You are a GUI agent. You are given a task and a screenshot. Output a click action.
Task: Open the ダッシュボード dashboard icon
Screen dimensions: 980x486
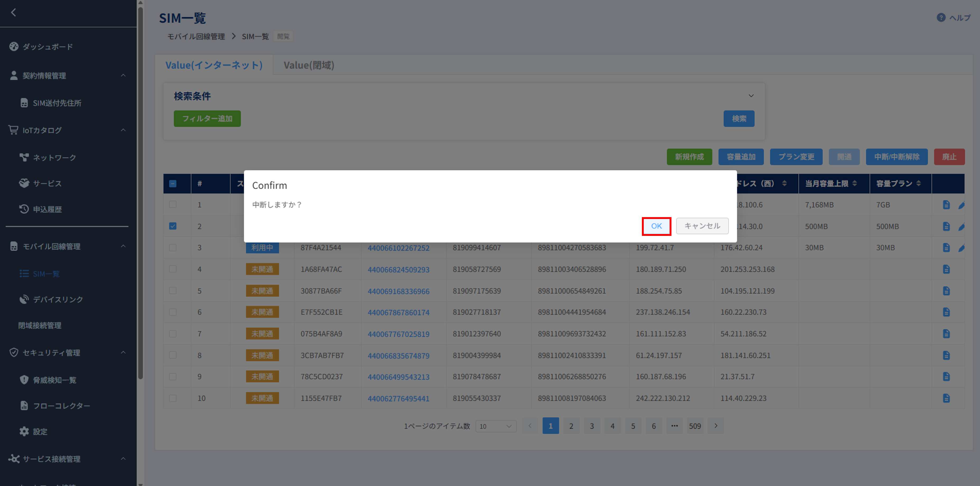point(14,46)
